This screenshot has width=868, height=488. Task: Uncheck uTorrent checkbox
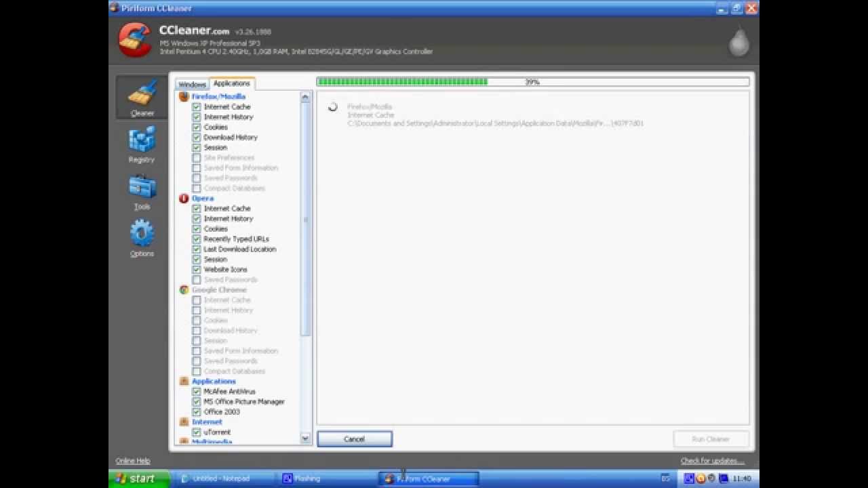click(x=197, y=432)
